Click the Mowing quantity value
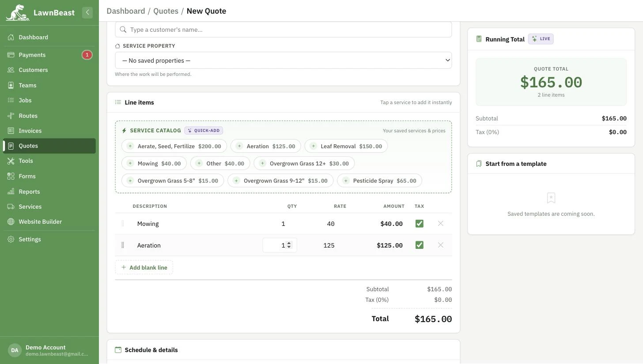 (x=283, y=224)
